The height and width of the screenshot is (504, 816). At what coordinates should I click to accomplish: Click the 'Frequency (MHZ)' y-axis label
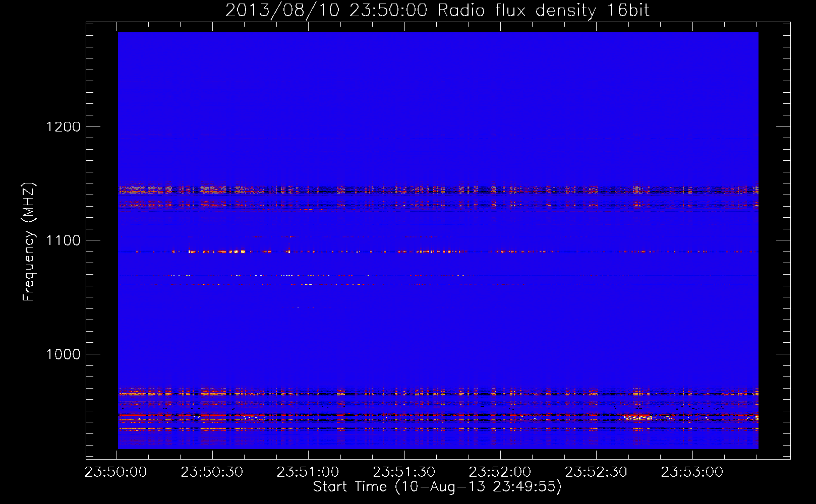click(x=29, y=242)
